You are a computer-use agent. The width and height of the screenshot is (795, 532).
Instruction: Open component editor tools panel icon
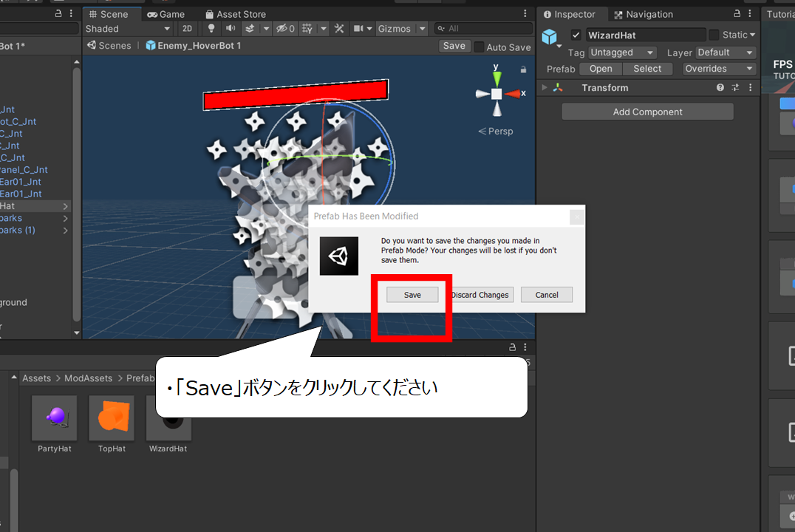point(339,28)
